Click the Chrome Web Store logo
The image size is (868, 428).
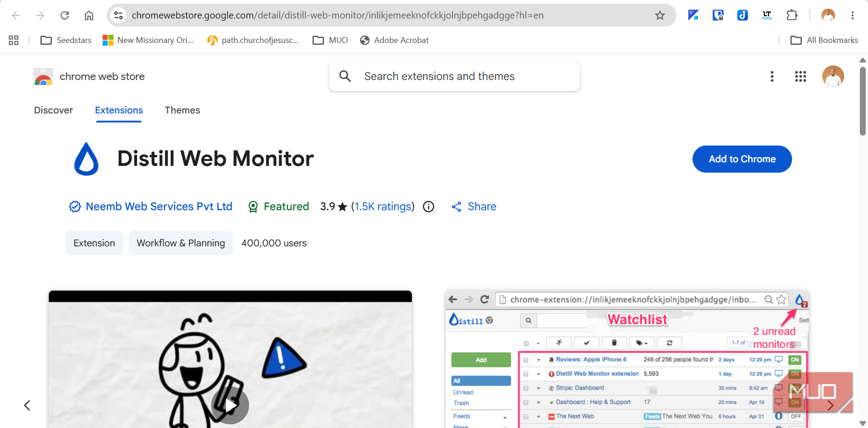(x=43, y=77)
